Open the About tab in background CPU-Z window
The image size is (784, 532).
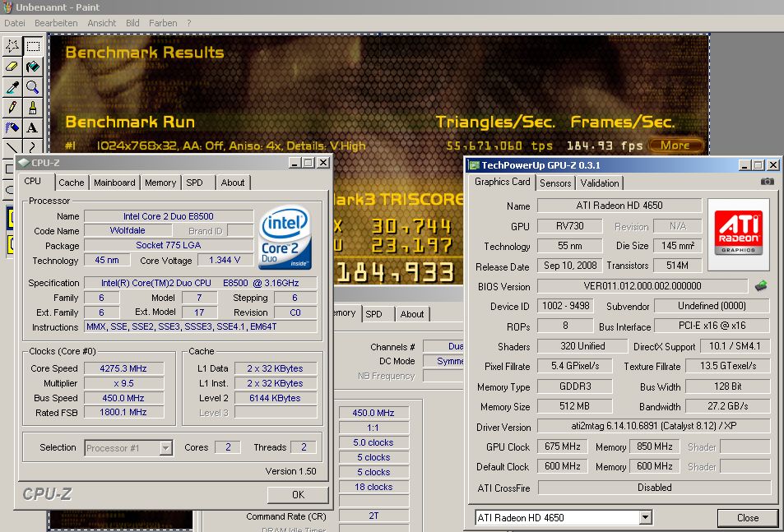(412, 314)
